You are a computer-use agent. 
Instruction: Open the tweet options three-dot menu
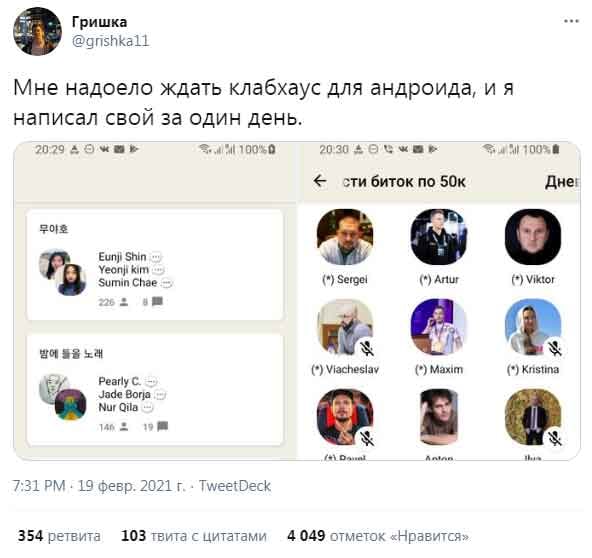pos(571,21)
